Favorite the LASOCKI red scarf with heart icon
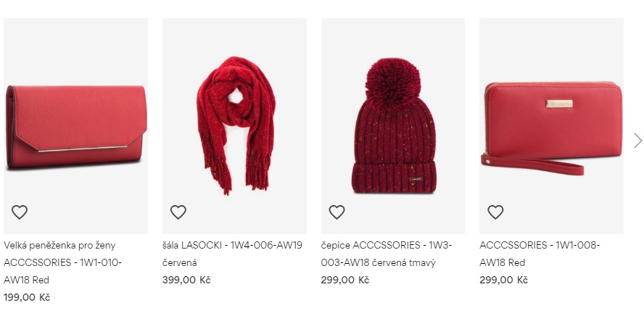This screenshot has height=316, width=644. pyautogui.click(x=178, y=212)
